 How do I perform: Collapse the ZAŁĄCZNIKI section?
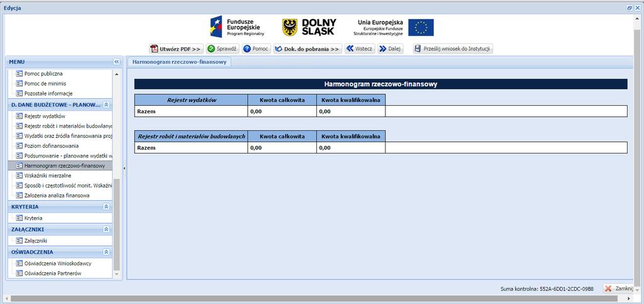tap(106, 229)
